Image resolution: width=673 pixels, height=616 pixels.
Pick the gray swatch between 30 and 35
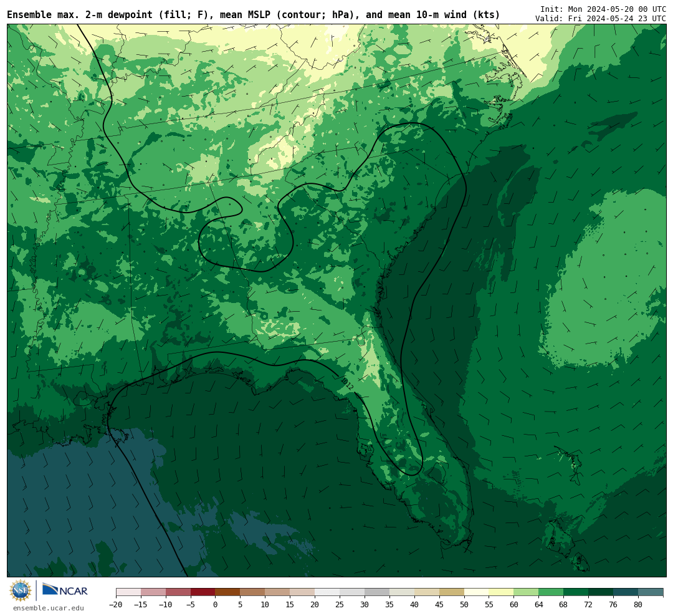(x=377, y=592)
